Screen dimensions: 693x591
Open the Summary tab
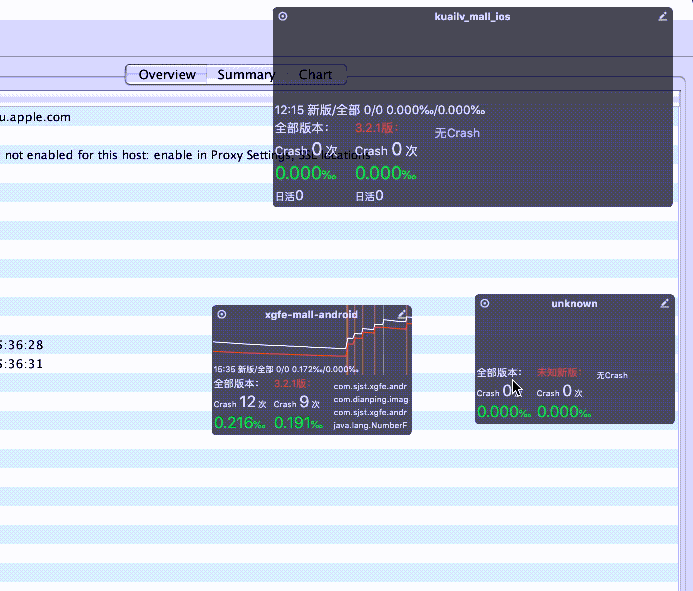tap(245, 75)
